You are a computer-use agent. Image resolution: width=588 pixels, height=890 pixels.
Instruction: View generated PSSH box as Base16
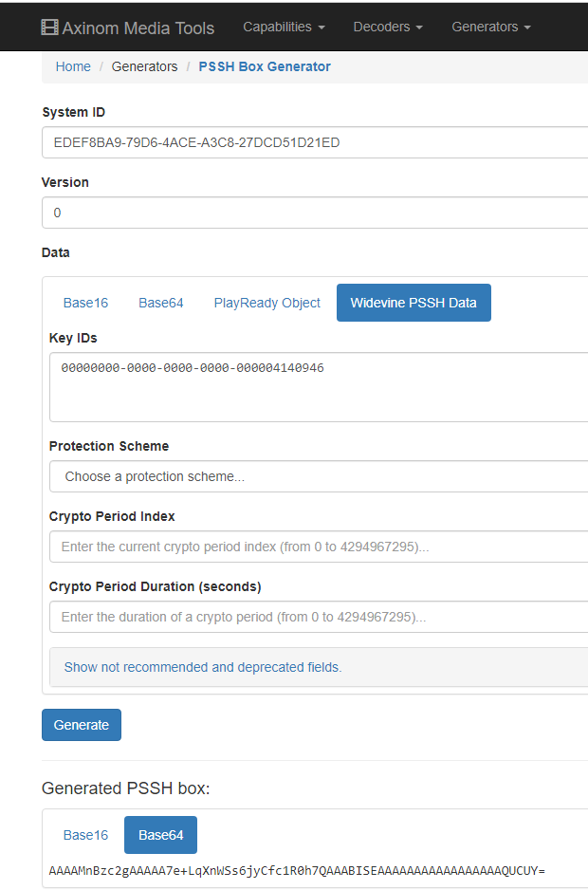[x=85, y=835]
